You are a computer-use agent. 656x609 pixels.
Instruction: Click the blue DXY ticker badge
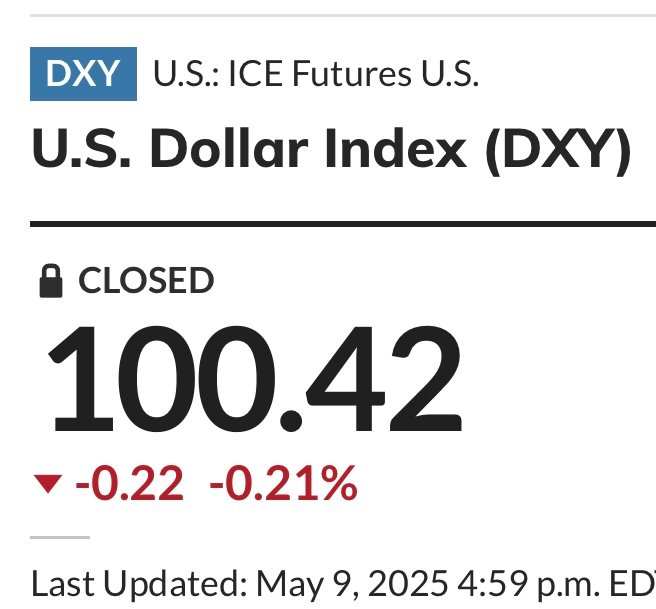coord(83,74)
